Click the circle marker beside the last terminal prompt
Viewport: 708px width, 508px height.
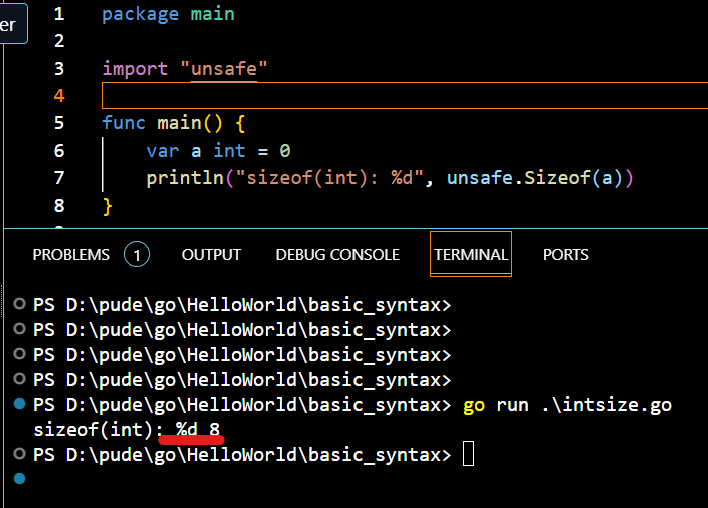[21, 454]
